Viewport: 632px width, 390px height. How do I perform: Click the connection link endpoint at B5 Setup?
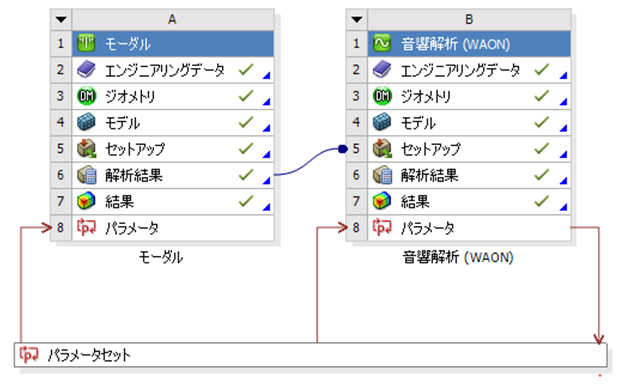(343, 149)
